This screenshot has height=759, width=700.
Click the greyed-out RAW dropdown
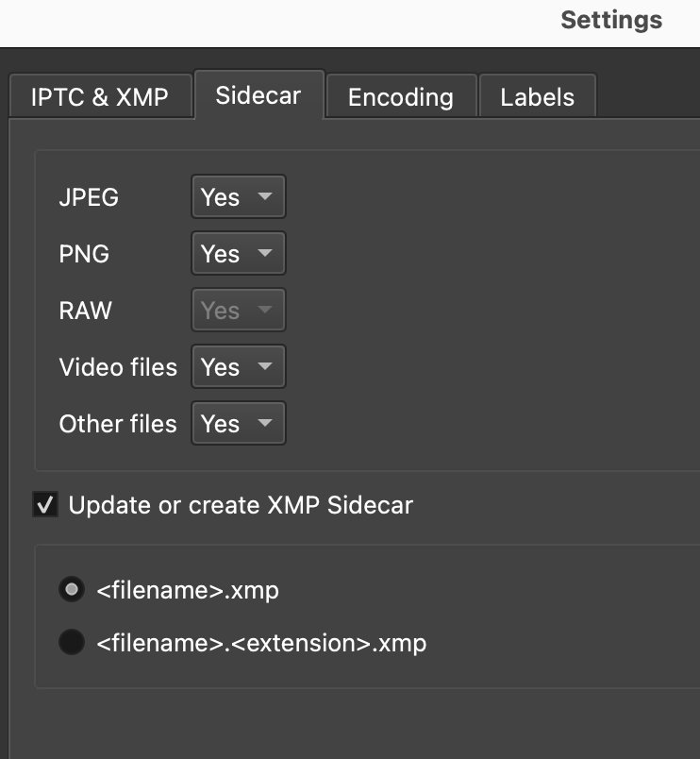238,311
